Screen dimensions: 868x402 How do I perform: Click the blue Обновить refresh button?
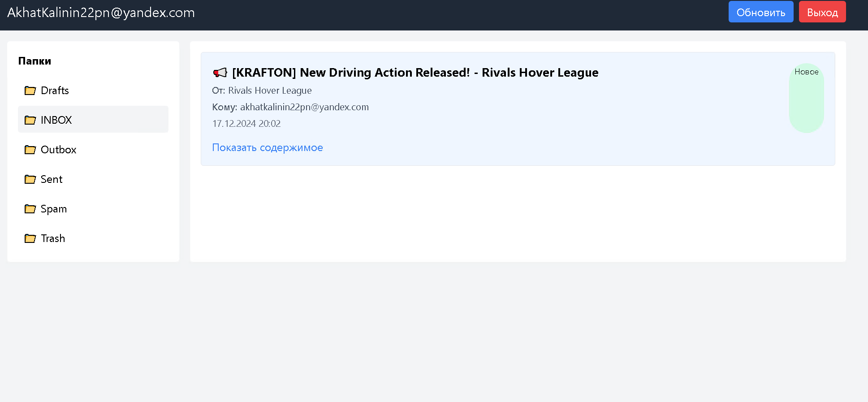(761, 12)
